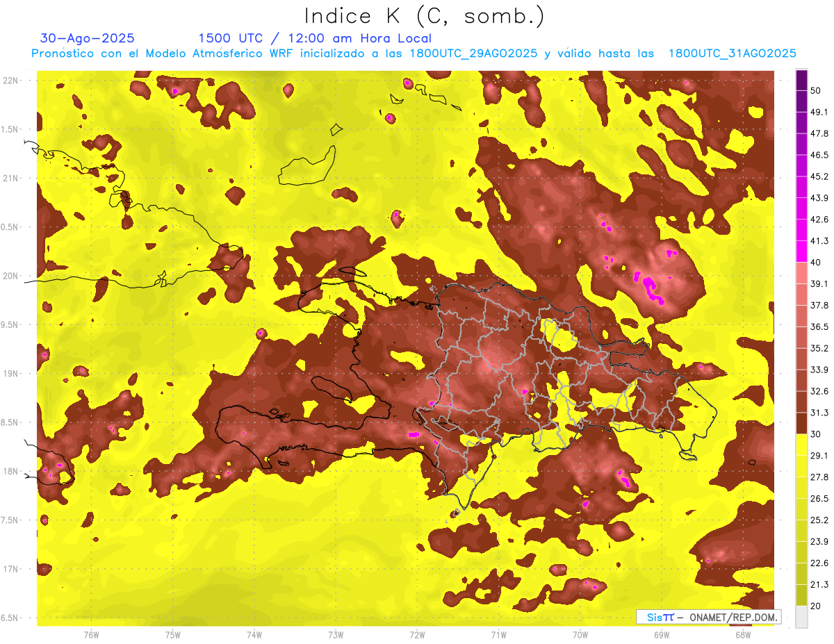834x644 pixels.
Task: Click the yellow swatch between 30 and 29.1
Action: click(801, 445)
